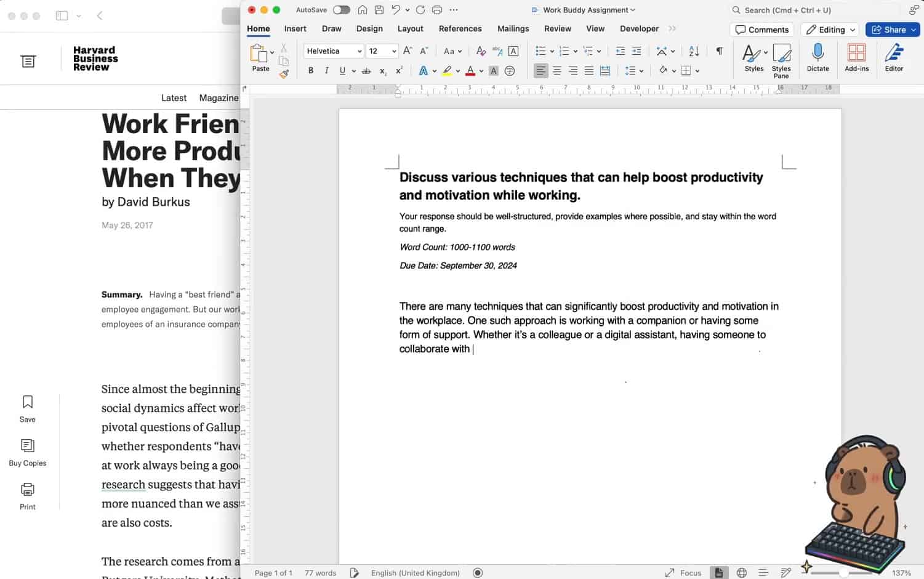Open the Editor tool
The width and height of the screenshot is (924, 579).
click(894, 54)
